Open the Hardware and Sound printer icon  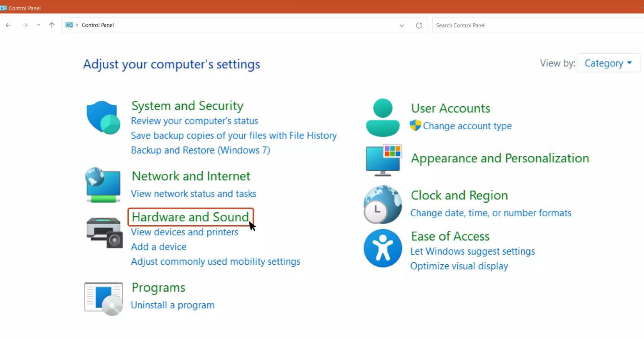pyautogui.click(x=104, y=232)
